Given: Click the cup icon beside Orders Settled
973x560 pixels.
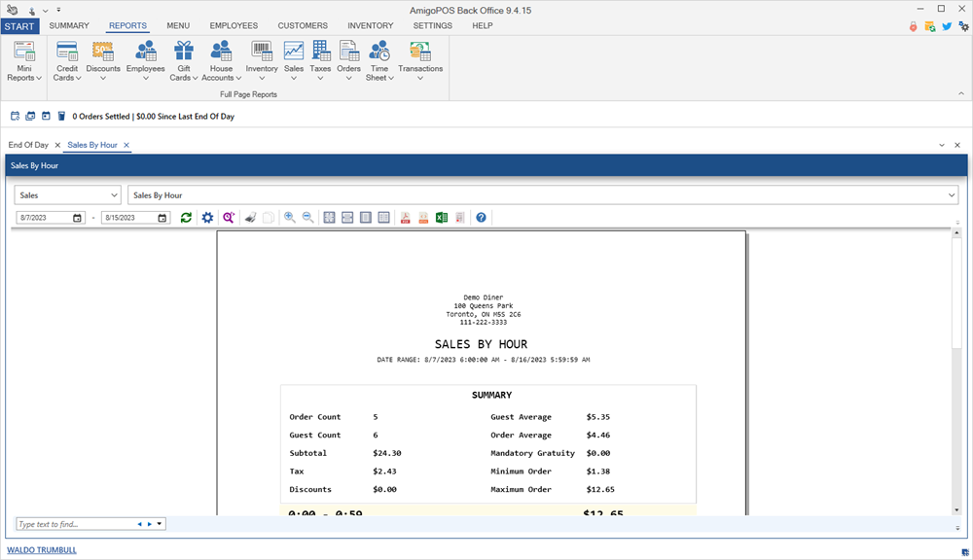Looking at the screenshot, I should (61, 116).
